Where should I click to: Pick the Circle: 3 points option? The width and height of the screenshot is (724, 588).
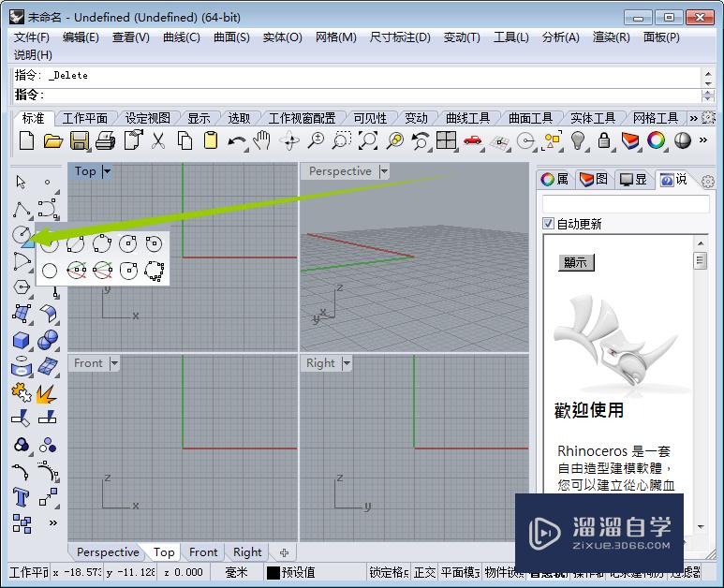point(102,243)
